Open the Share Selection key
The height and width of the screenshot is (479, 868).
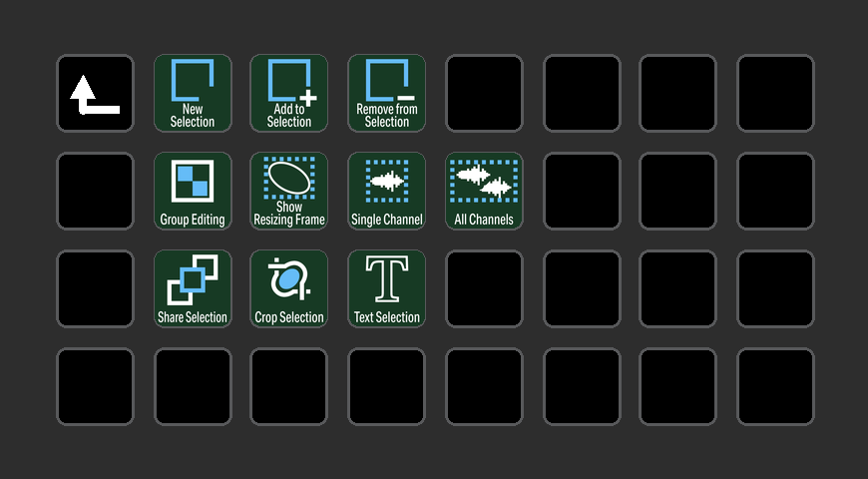pos(193,288)
